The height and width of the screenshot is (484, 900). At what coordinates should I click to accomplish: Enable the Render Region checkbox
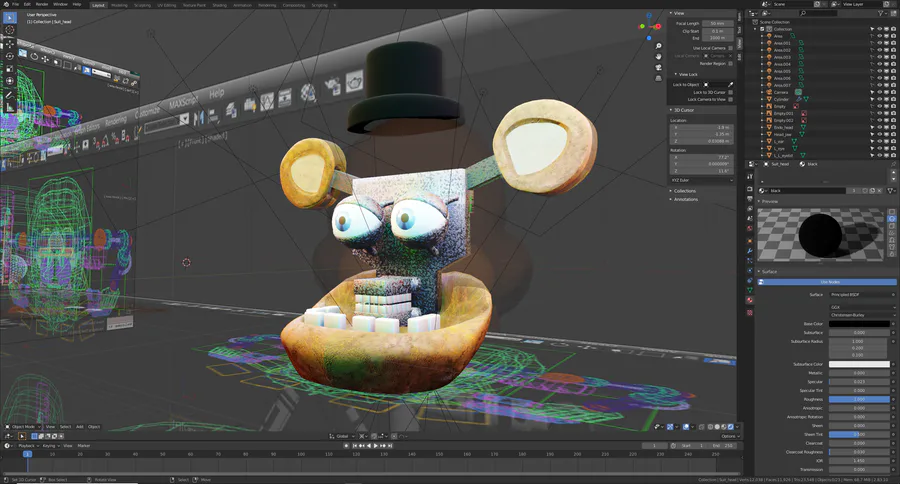[x=730, y=64]
